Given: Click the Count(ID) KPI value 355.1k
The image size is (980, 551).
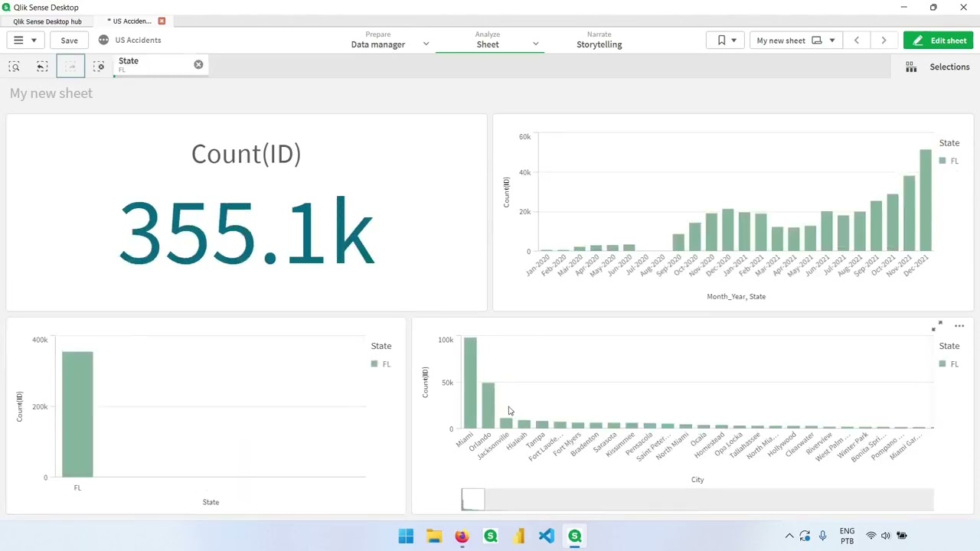Looking at the screenshot, I should click(x=246, y=233).
